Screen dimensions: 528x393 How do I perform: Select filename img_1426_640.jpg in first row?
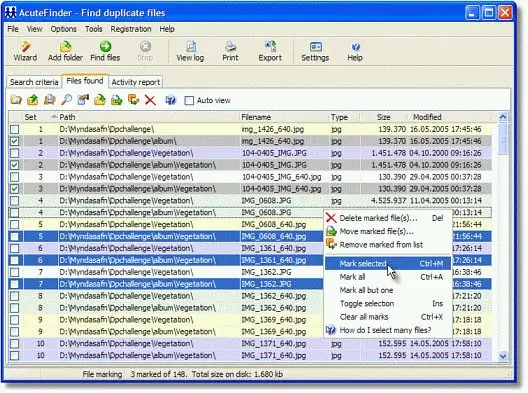(x=273, y=129)
